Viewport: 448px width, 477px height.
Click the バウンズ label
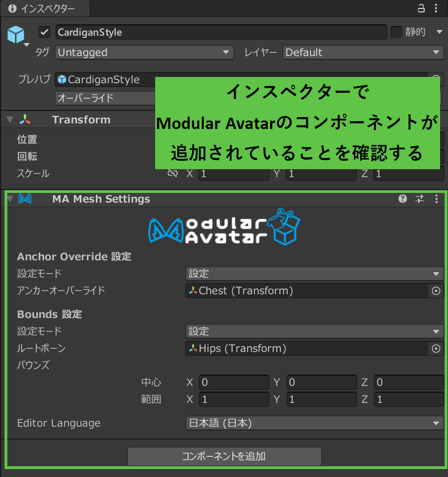[x=33, y=365]
